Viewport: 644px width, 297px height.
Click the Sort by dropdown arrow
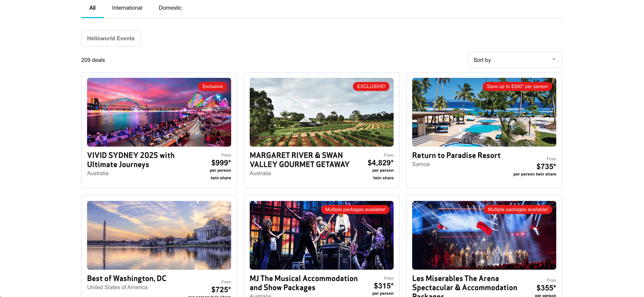coord(553,59)
